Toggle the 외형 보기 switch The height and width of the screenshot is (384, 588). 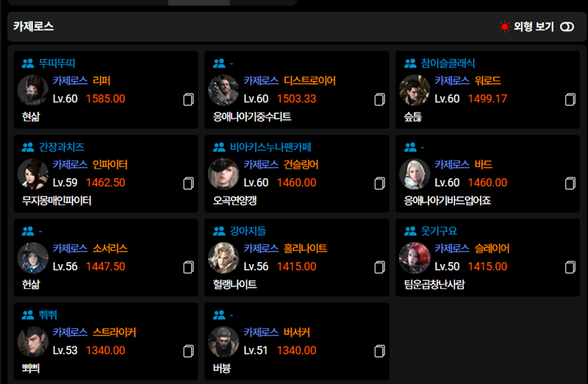(x=567, y=26)
